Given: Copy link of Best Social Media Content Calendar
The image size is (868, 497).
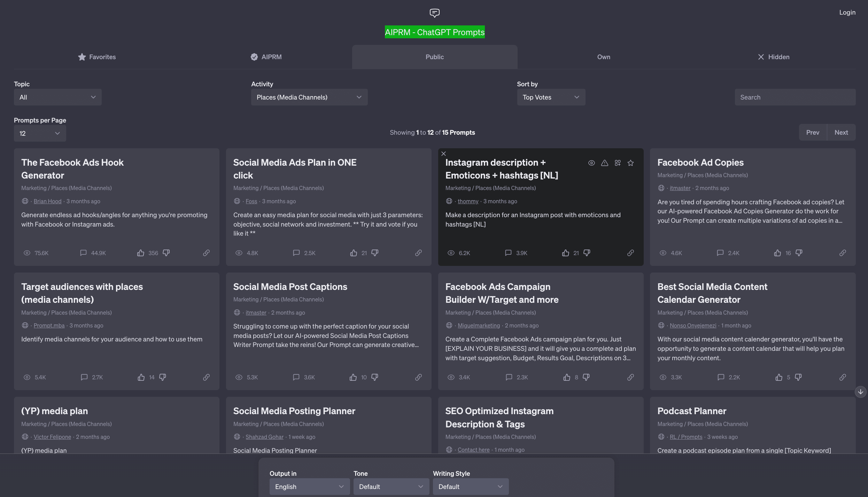Looking at the screenshot, I should pos(843,377).
